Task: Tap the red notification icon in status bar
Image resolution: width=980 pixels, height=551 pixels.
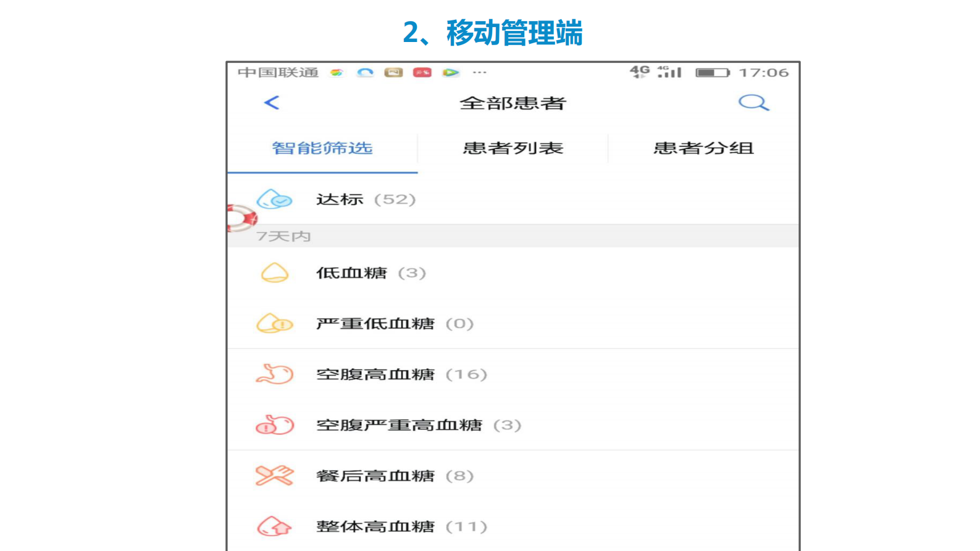Action: (422, 72)
